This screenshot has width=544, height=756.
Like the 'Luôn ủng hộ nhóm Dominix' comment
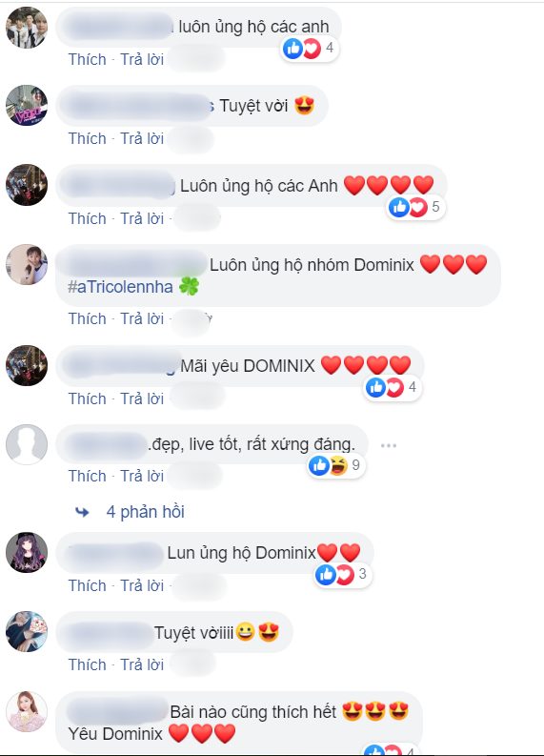[x=88, y=318]
